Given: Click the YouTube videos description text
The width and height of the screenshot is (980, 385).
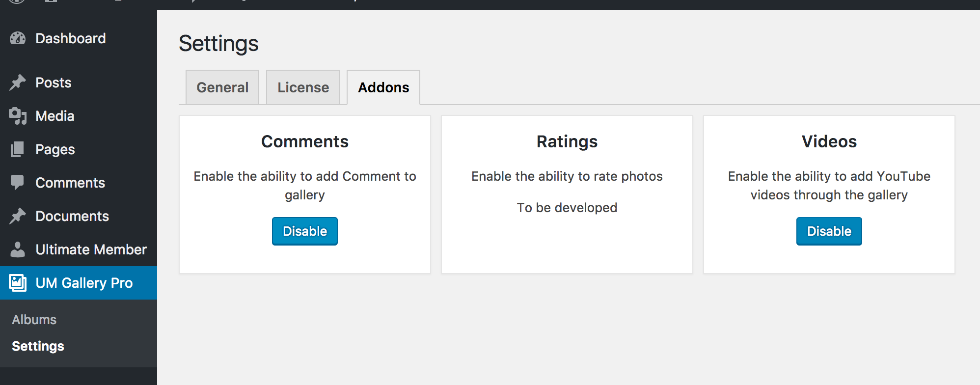Looking at the screenshot, I should (x=829, y=186).
